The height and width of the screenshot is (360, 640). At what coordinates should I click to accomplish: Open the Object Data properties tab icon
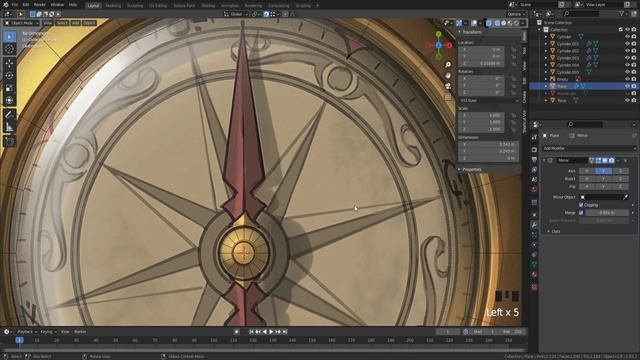(x=534, y=264)
